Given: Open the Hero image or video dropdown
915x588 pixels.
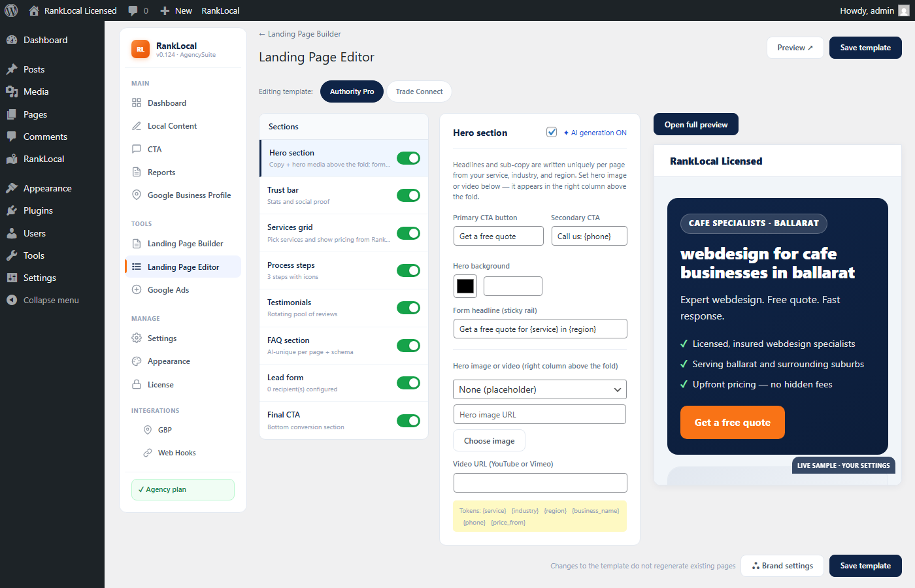Looking at the screenshot, I should pos(540,389).
